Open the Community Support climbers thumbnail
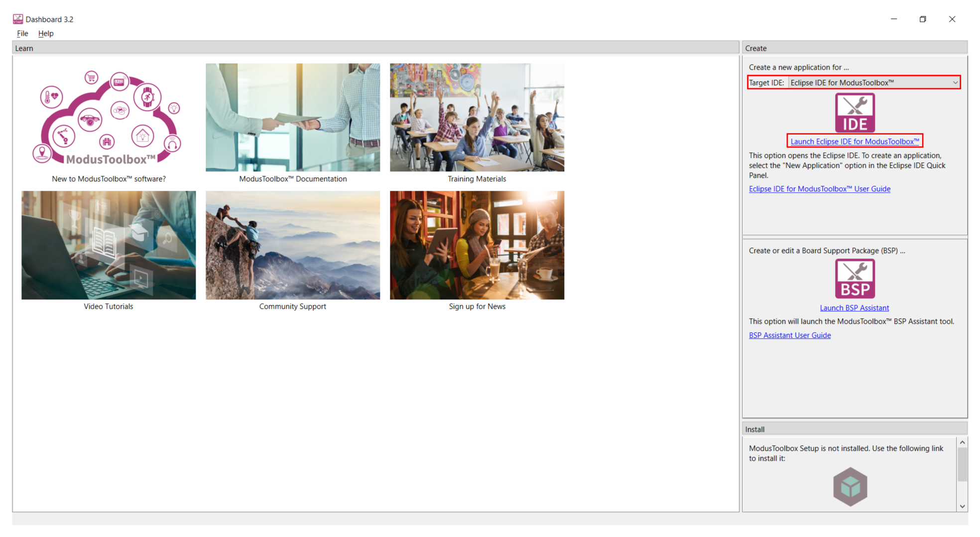This screenshot has width=980, height=537. [293, 245]
